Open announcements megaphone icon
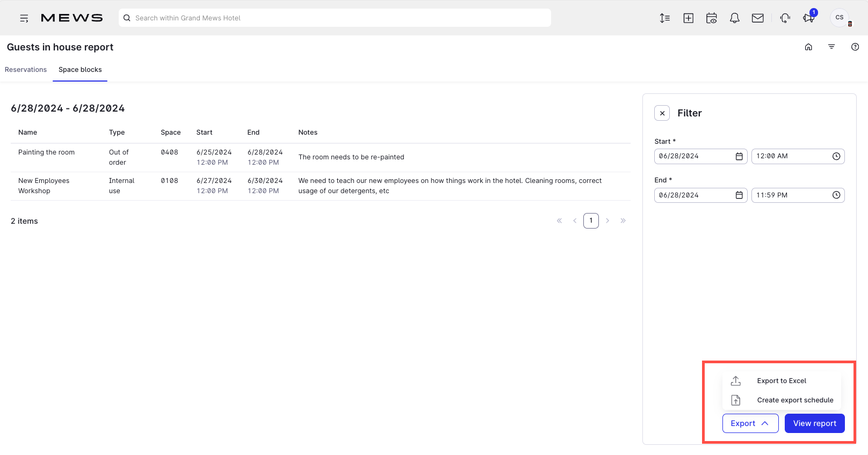Screen dimensions: 868x455 [808, 18]
